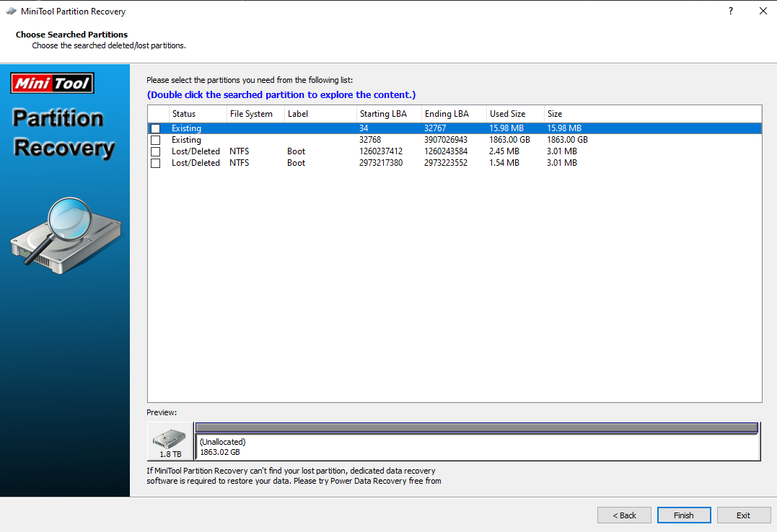Image resolution: width=777 pixels, height=532 pixels.
Task: Click the hard drive magnifier illustration
Action: tap(65, 236)
